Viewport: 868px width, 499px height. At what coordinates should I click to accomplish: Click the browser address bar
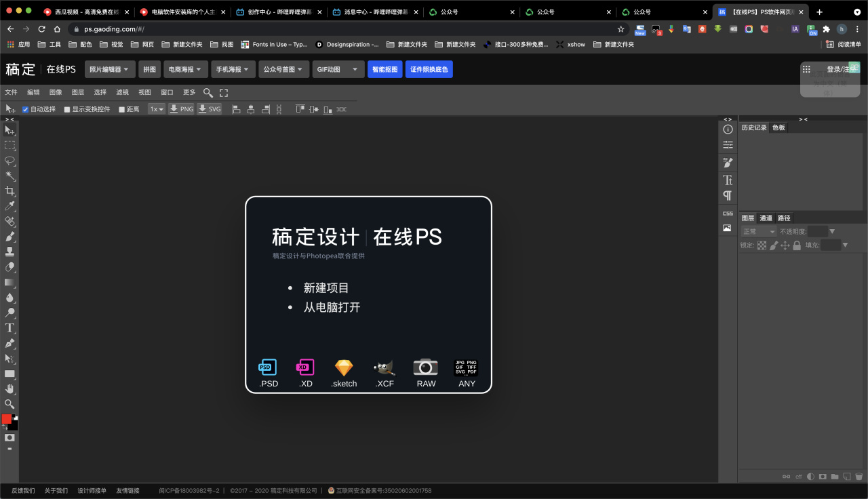[349, 29]
